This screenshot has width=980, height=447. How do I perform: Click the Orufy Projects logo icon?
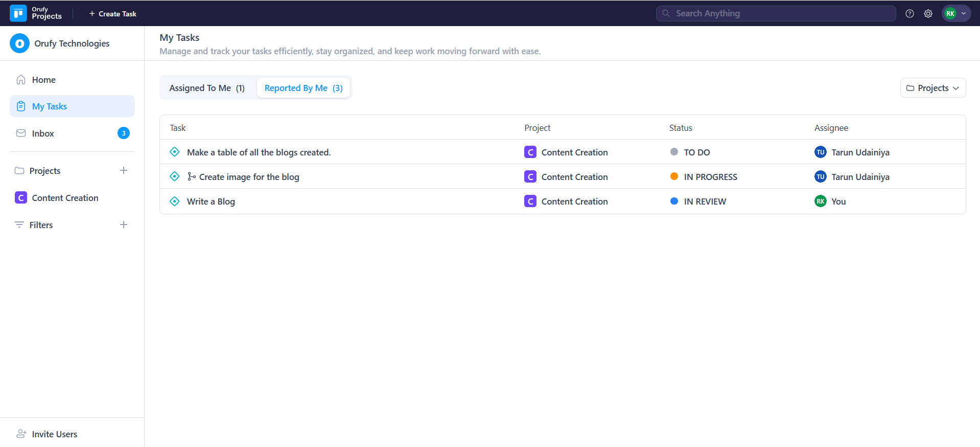(x=18, y=13)
